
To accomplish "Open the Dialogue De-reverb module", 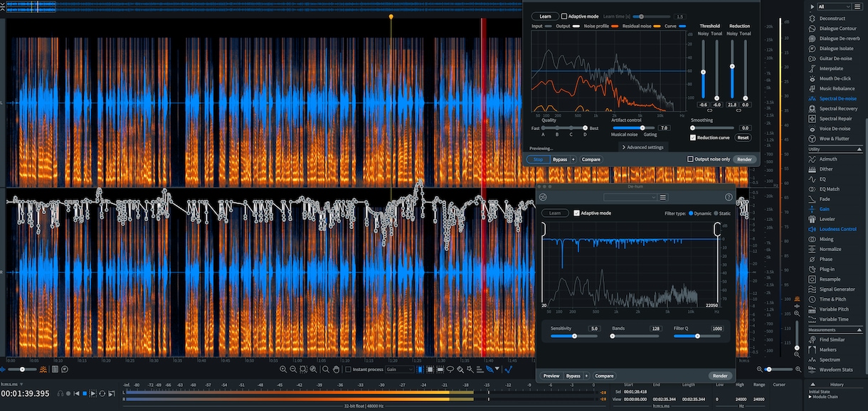I will pyautogui.click(x=839, y=38).
